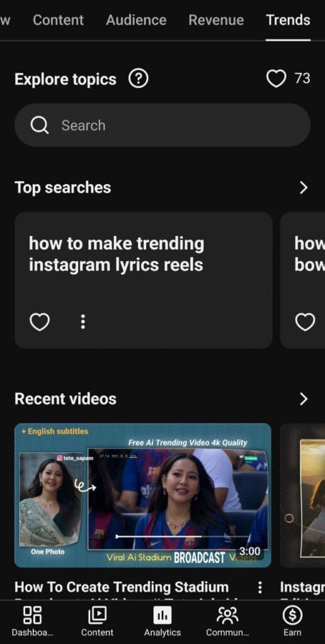
Task: Save the second partially visible search card
Action: pyautogui.click(x=305, y=321)
